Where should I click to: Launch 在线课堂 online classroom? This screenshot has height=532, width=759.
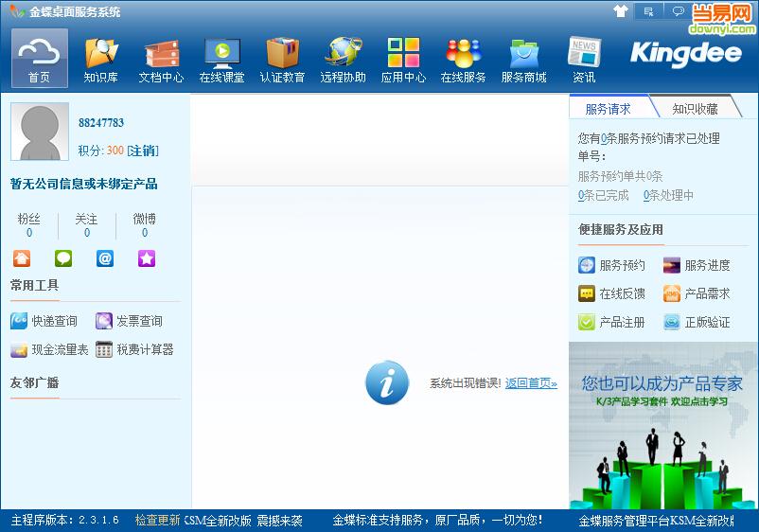(x=221, y=60)
